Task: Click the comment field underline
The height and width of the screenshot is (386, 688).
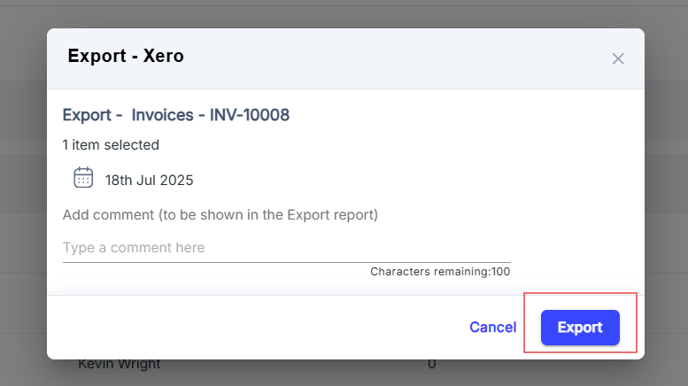Action: click(287, 262)
